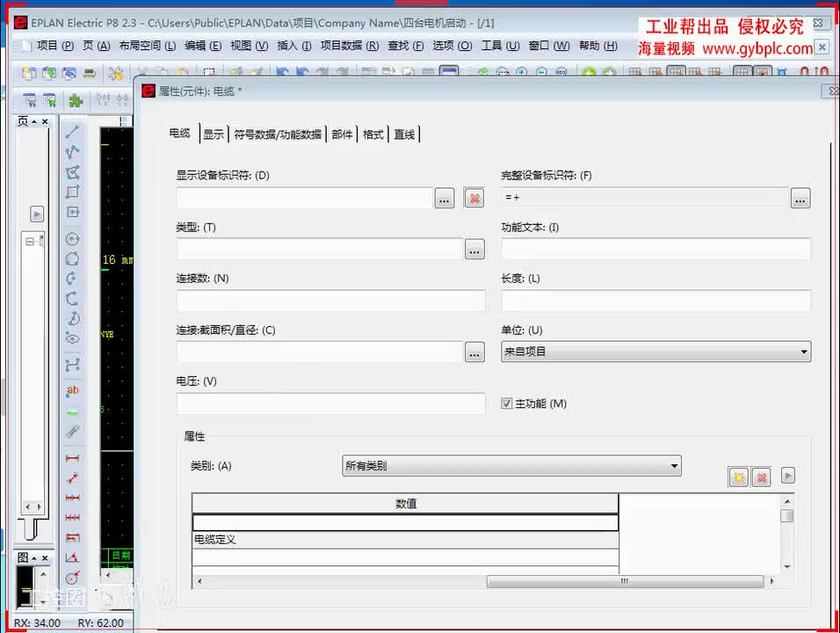Select the Text 'ab' insert tool
This screenshot has height=633, width=840.
pyautogui.click(x=72, y=390)
